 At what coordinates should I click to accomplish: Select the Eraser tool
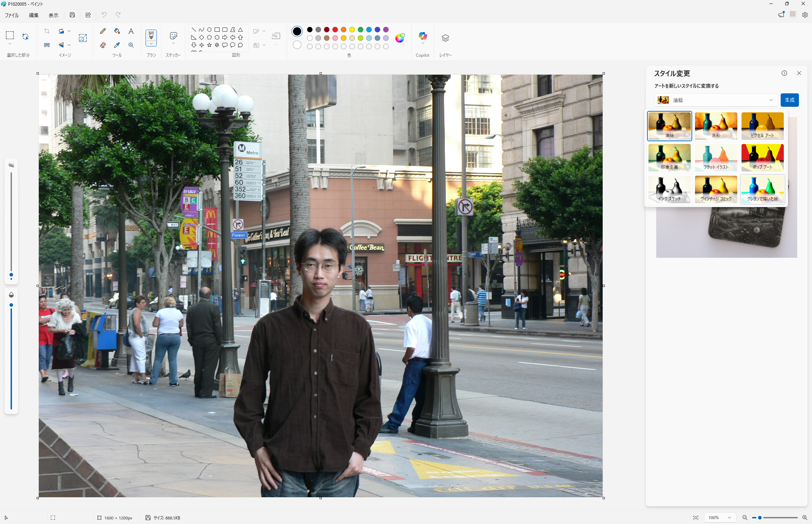click(103, 45)
